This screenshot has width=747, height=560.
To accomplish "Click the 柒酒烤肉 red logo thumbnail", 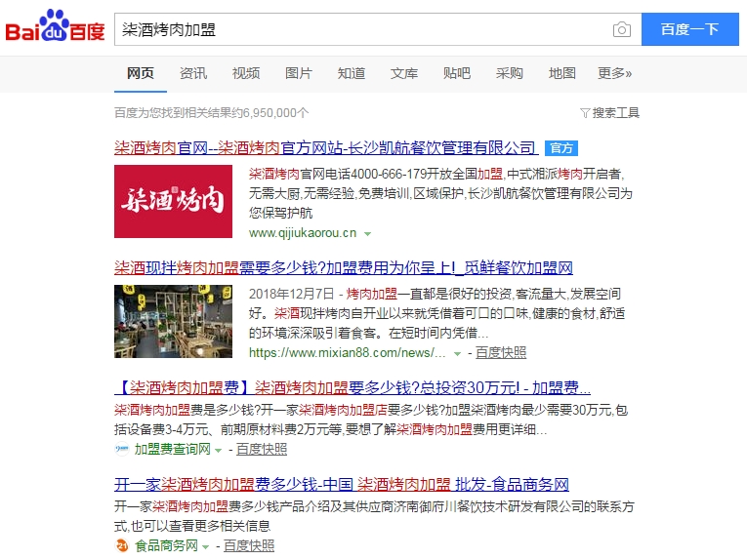I will (173, 201).
